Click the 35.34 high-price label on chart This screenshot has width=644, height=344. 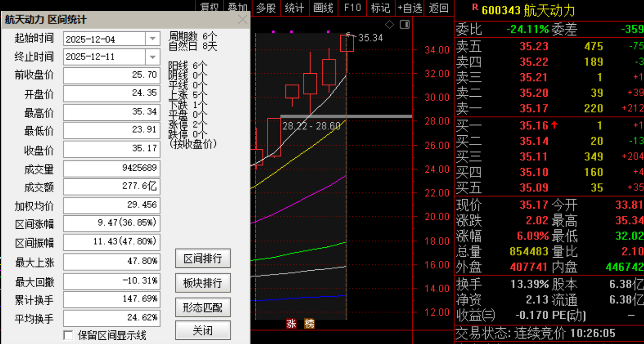pyautogui.click(x=370, y=38)
